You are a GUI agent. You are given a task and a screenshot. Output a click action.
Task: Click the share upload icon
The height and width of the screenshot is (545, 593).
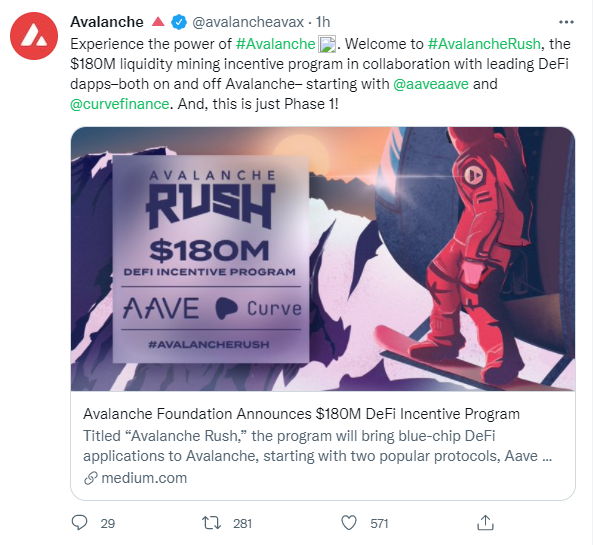(x=485, y=523)
